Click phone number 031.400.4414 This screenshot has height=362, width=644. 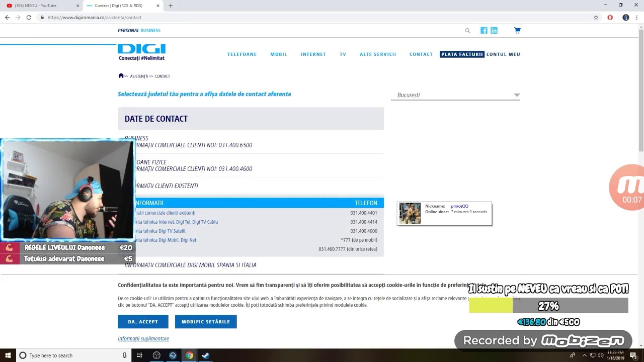click(x=364, y=222)
